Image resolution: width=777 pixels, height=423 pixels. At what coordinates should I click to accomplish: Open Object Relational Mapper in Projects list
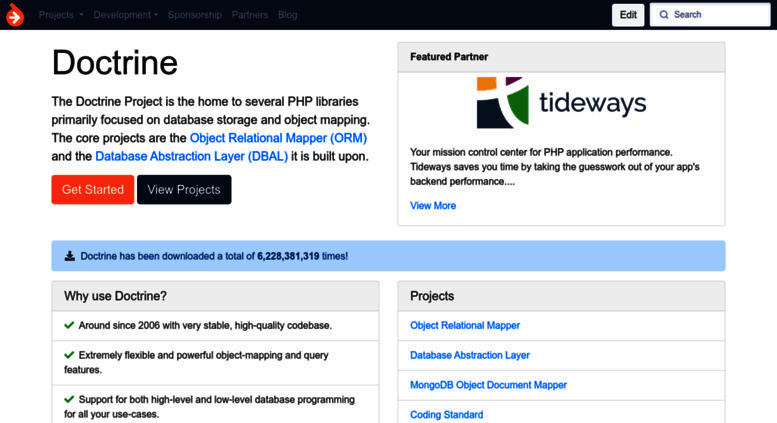tap(465, 325)
